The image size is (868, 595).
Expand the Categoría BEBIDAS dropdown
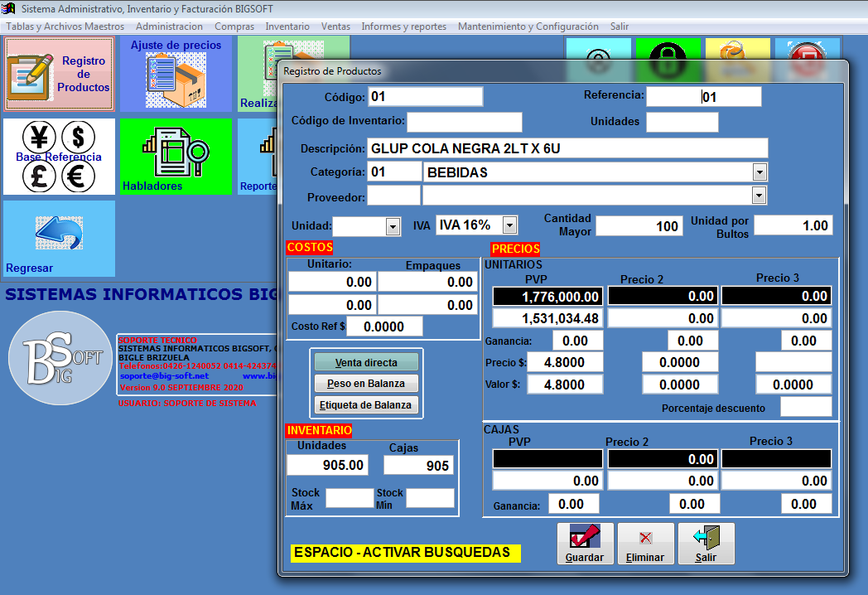point(759,172)
